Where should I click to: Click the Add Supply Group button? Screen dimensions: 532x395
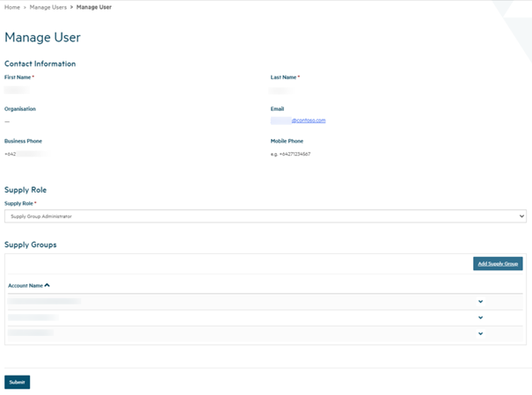(x=498, y=264)
